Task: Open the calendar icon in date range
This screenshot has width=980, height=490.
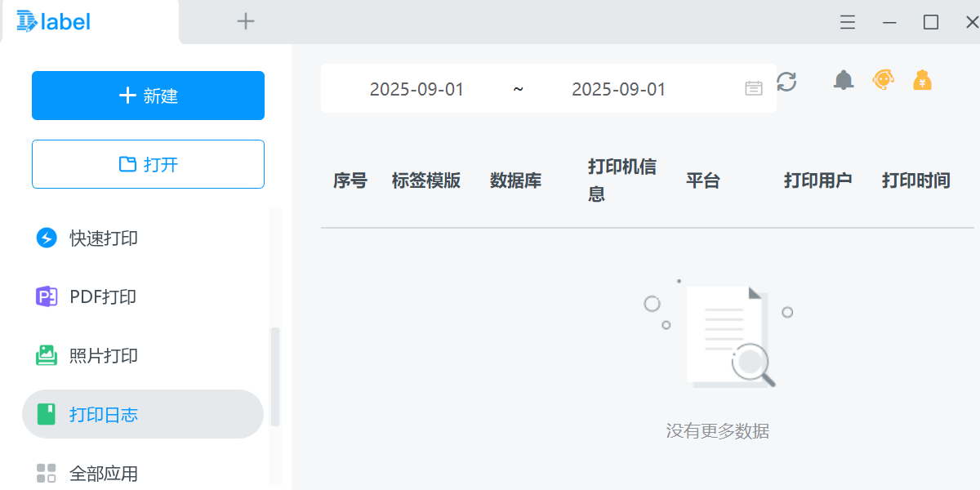Action: 754,88
